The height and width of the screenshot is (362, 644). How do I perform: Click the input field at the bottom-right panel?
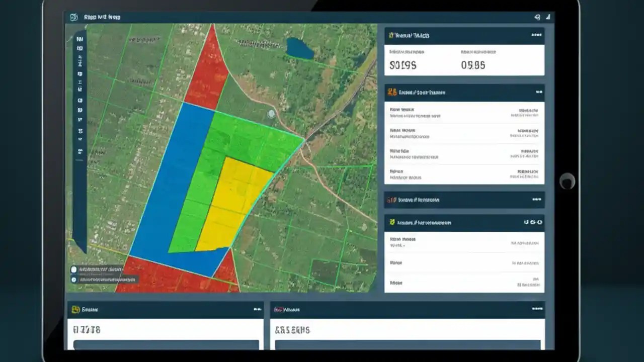point(408,347)
